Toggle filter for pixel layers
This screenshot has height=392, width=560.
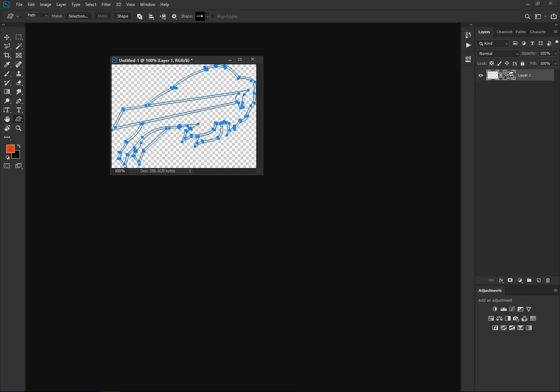[x=515, y=43]
